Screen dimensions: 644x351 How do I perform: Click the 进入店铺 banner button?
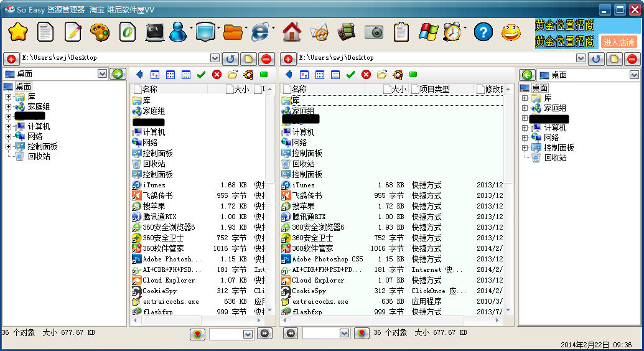pos(618,42)
